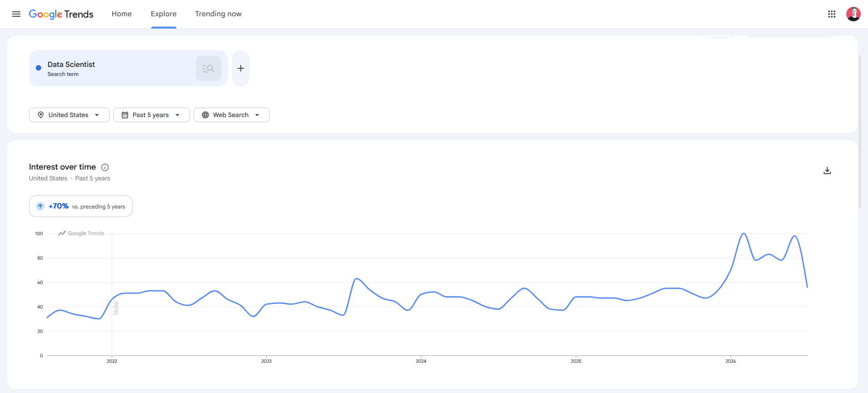Click the calendar icon in date filter
868x393 pixels.
coord(125,115)
